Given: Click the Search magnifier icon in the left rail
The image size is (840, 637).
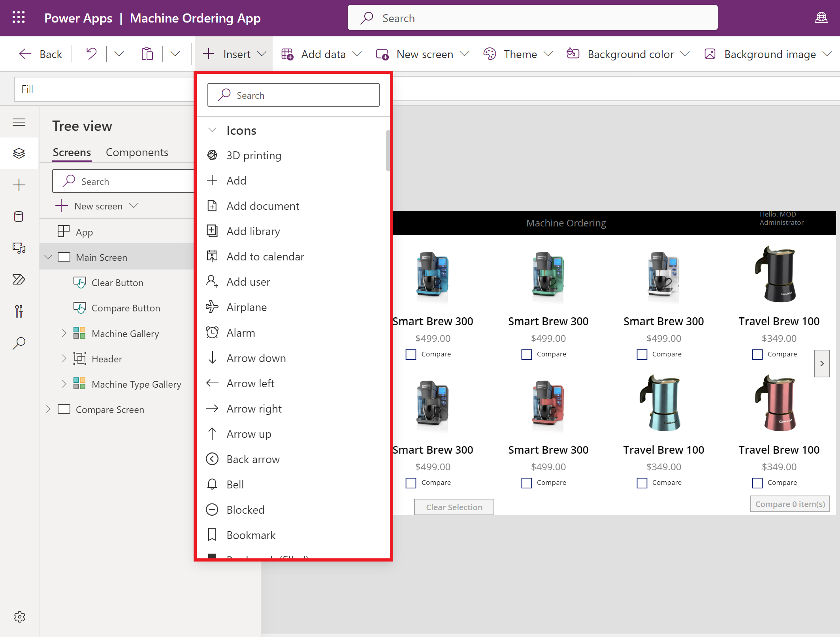Looking at the screenshot, I should [x=19, y=343].
